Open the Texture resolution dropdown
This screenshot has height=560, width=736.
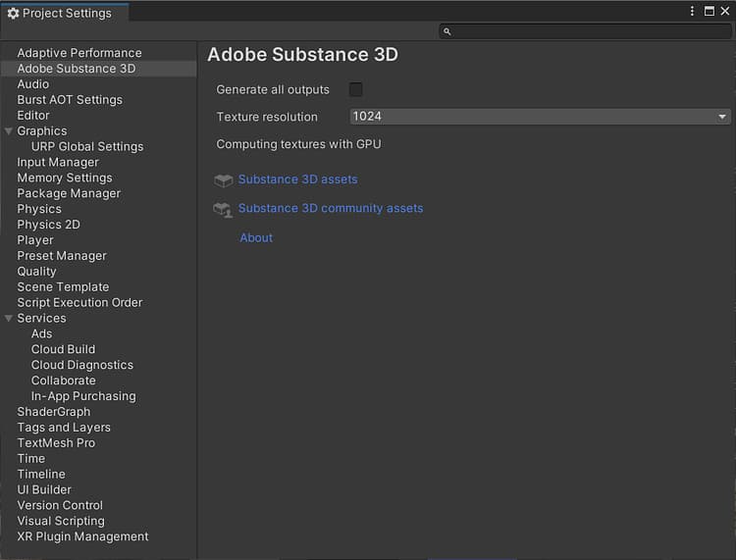(540, 117)
